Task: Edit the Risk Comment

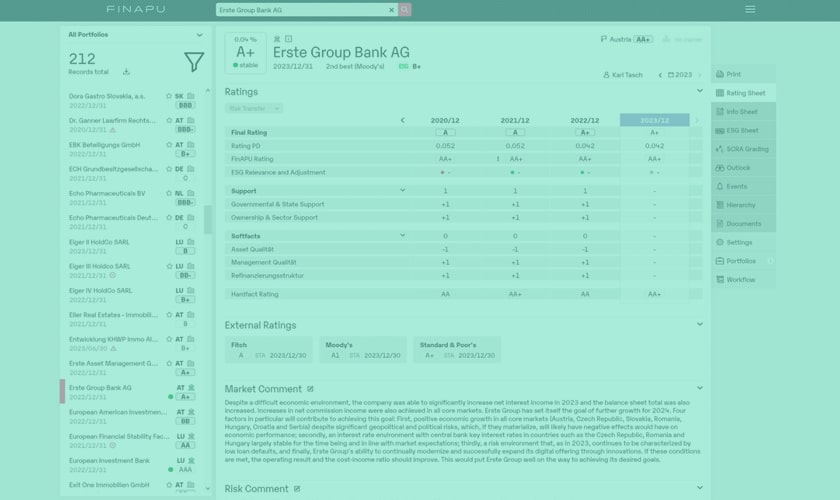Action: tap(297, 489)
